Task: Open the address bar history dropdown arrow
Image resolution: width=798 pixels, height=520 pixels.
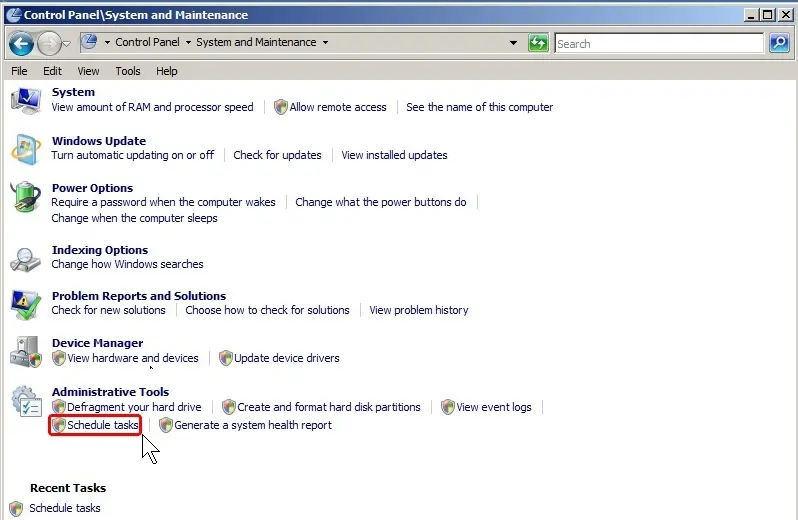Action: (x=513, y=43)
